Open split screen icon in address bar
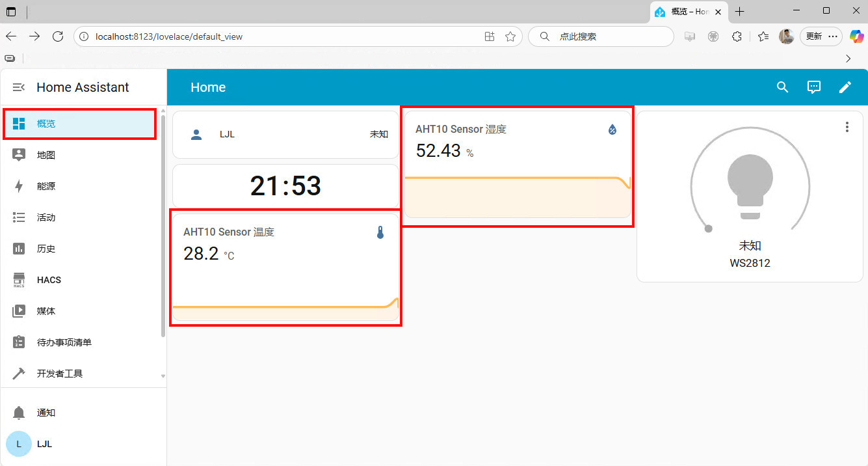The image size is (868, 466). point(490,36)
